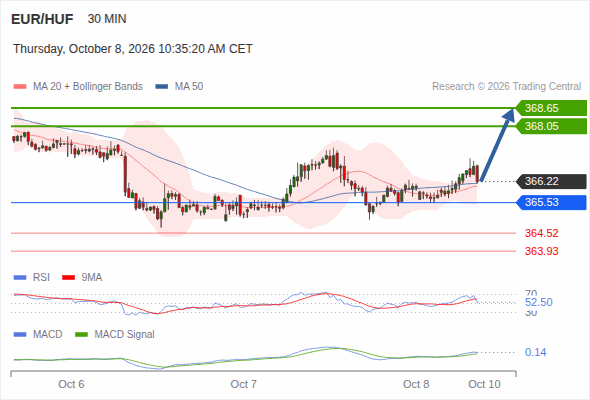The image size is (590, 400).
Task: Click the 365.53 blue pivot price tag
Action: [x=551, y=202]
